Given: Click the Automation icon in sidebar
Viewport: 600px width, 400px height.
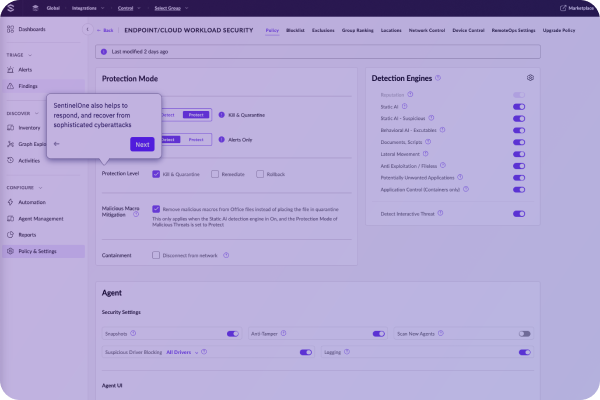Looking at the screenshot, I should (10, 202).
